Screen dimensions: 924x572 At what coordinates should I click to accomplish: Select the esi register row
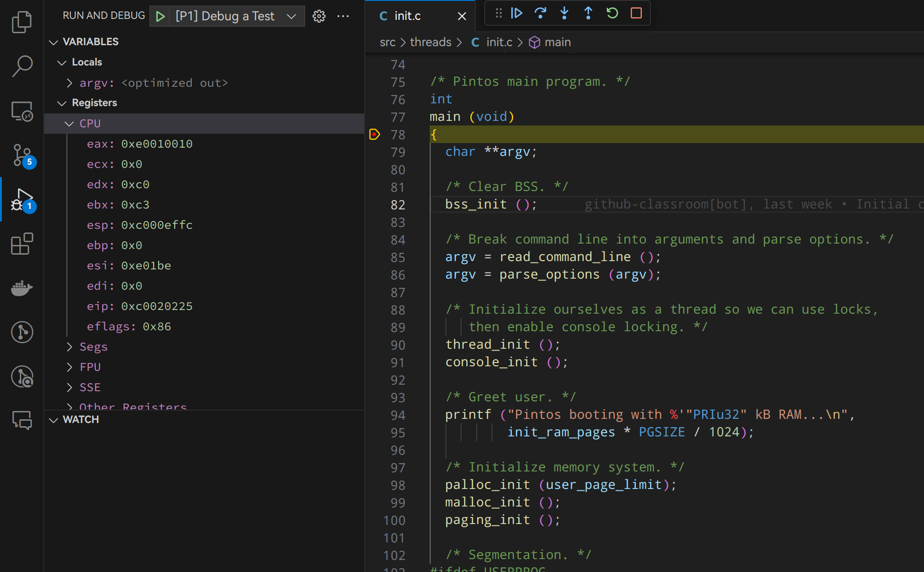point(204,265)
